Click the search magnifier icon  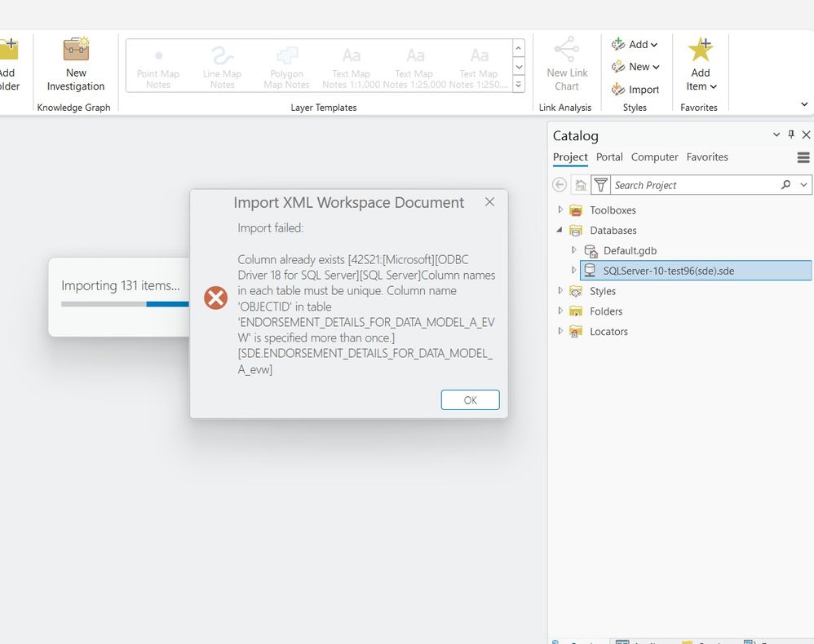pos(786,185)
